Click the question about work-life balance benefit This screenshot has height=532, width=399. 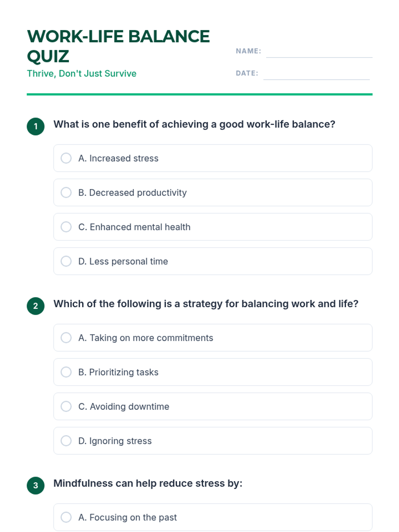194,124
